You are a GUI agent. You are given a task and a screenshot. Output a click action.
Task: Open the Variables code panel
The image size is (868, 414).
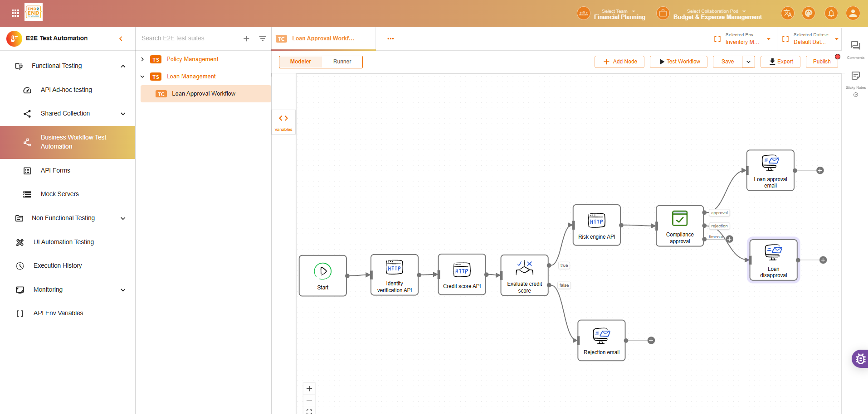(x=283, y=121)
